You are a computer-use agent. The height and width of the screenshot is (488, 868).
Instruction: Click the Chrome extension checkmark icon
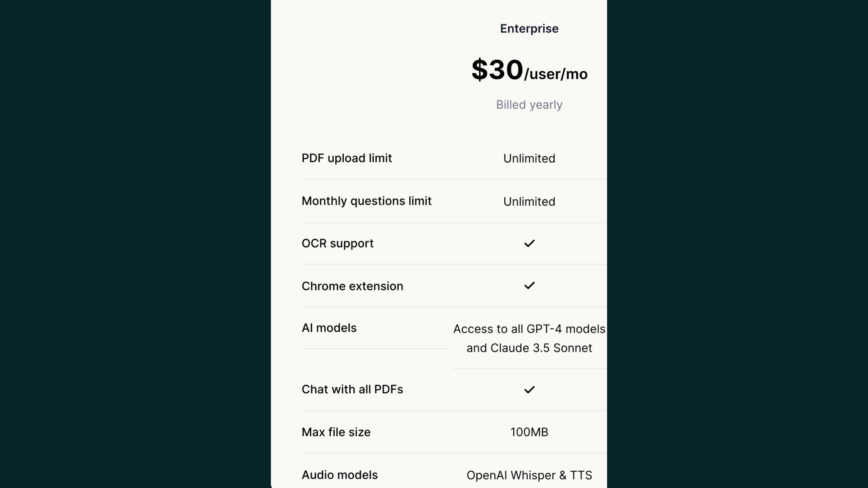[x=529, y=286]
